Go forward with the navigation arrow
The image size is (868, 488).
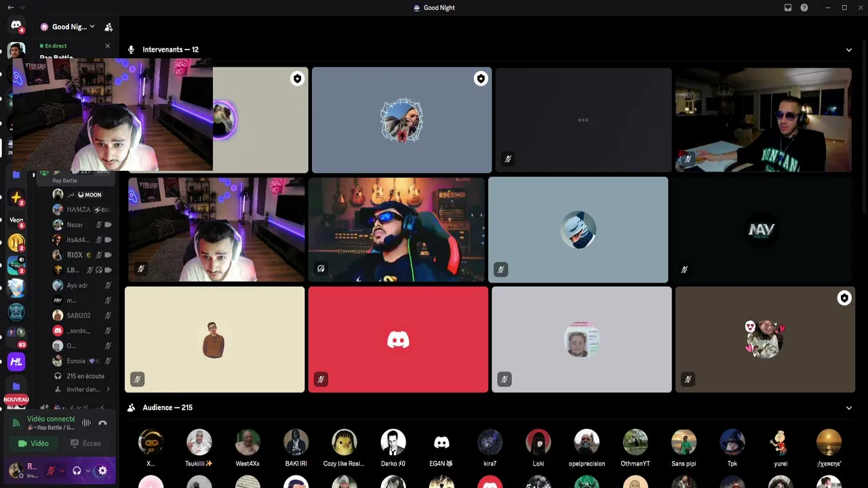22,7
